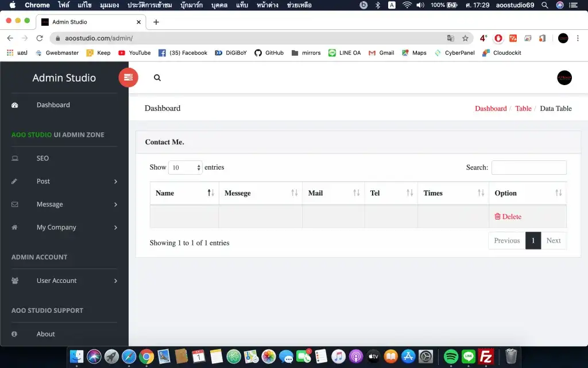588x368 pixels.
Task: Focus the table Search input field
Action: 529,167
